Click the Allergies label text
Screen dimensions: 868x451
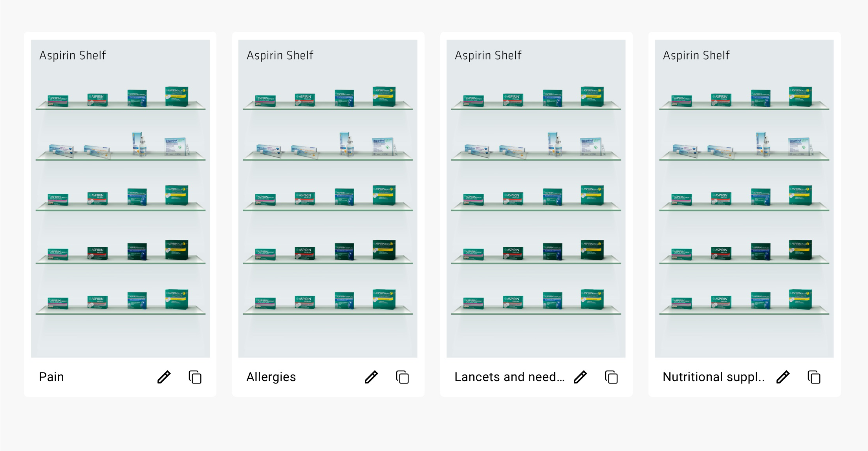click(271, 377)
